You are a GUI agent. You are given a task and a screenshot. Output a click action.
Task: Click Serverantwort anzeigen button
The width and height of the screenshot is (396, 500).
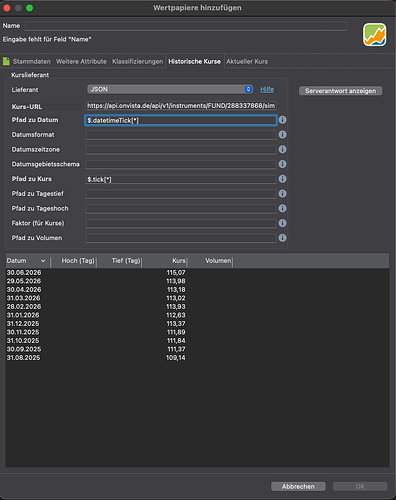(x=340, y=91)
